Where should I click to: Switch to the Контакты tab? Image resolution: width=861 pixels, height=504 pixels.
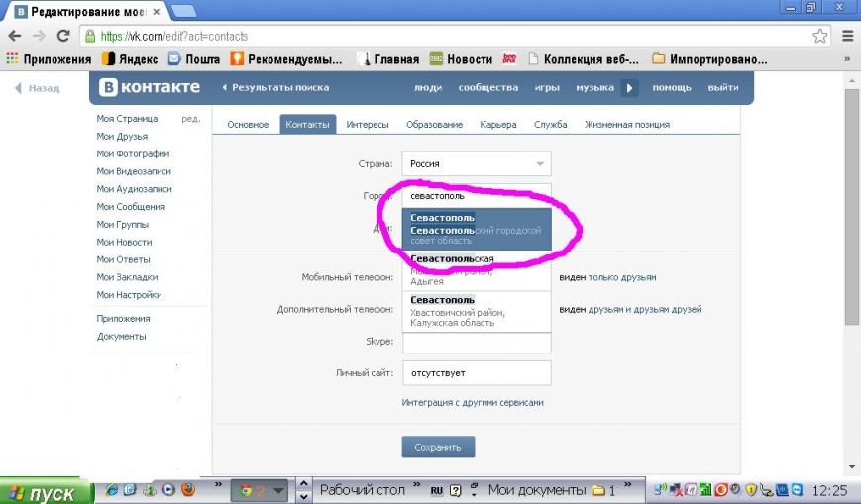click(307, 125)
